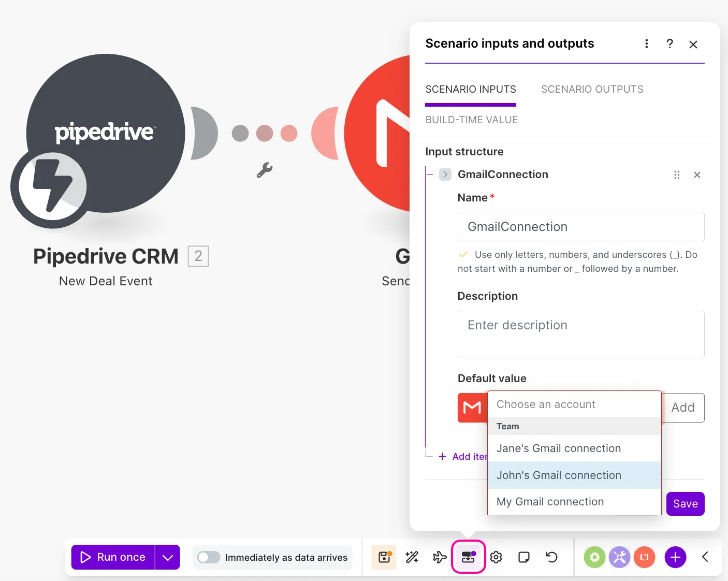Open the Gmail module on the canvas
Viewport: 728px width, 581px height.
[378, 133]
